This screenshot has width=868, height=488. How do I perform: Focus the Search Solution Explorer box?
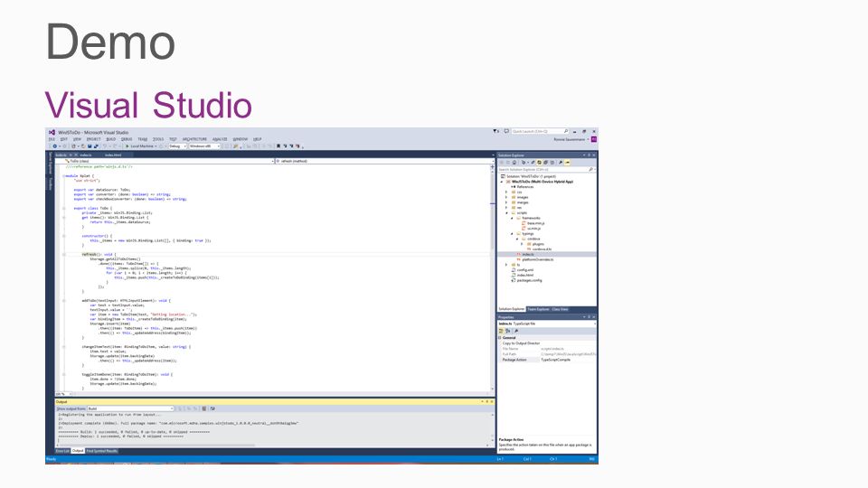click(546, 169)
